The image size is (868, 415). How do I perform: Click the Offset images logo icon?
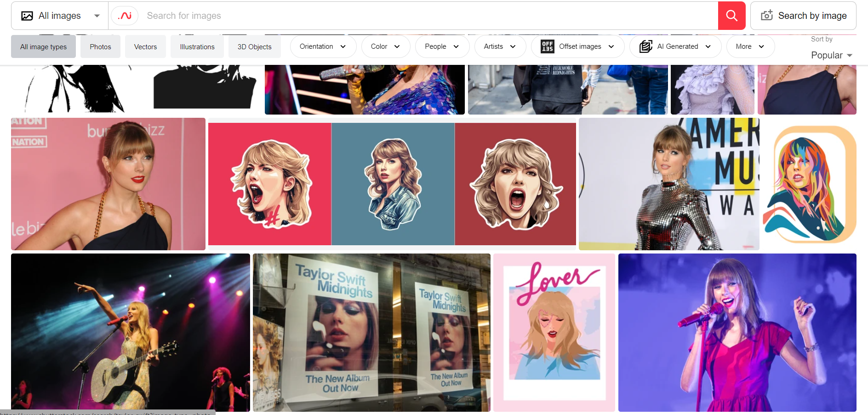(547, 46)
